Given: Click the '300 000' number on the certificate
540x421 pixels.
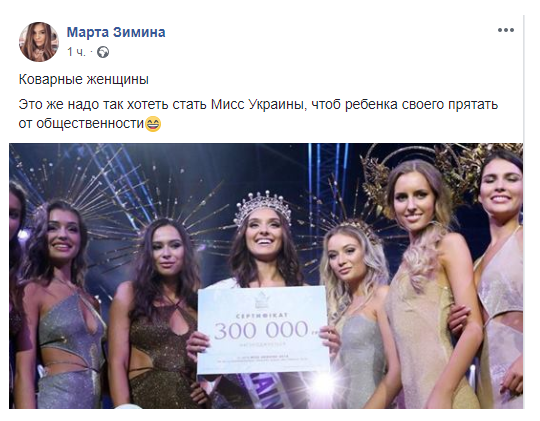Looking at the screenshot, I should [261, 329].
